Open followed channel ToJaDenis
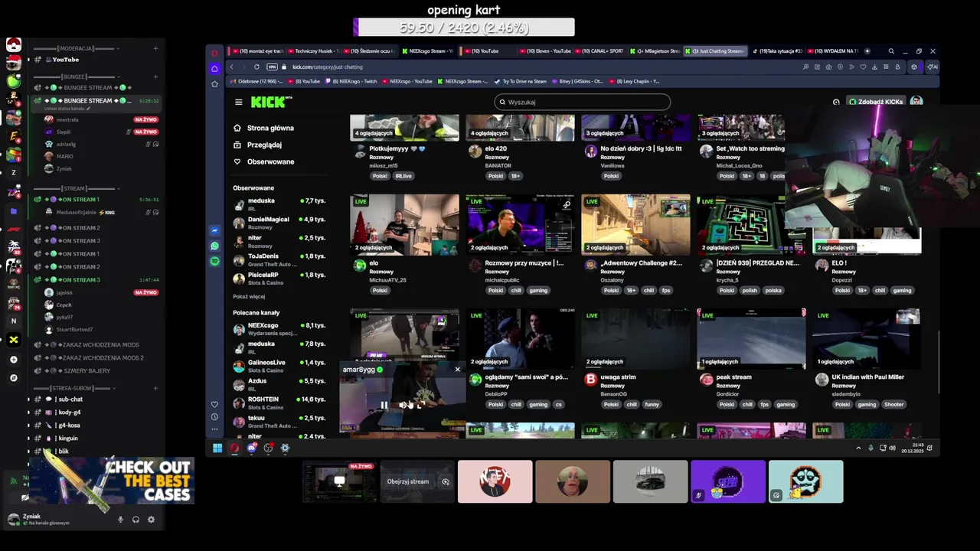 [281, 259]
